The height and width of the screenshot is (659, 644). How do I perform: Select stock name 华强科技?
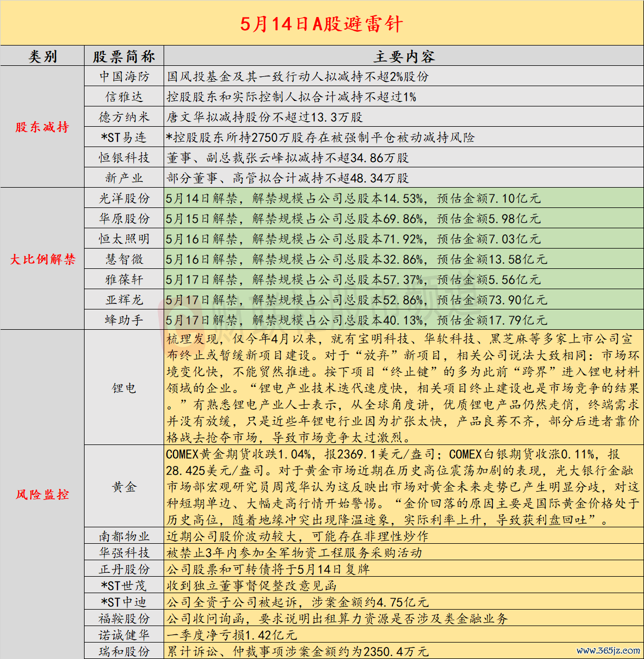click(124, 553)
